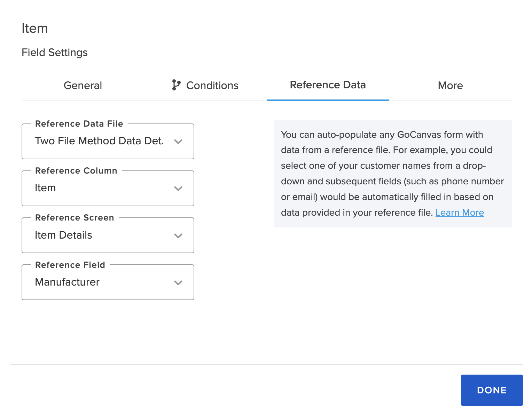Image resolution: width=532 pixels, height=416 pixels.
Task: Open the Conditions tab
Action: [x=212, y=85]
